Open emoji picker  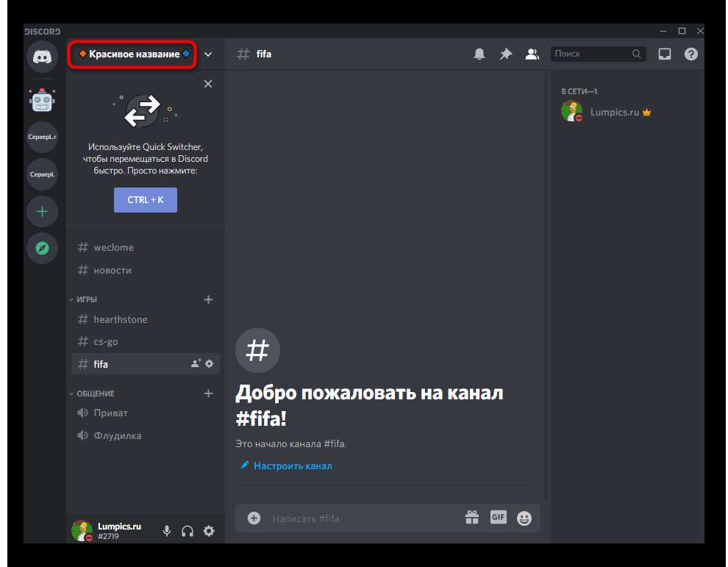click(x=524, y=518)
